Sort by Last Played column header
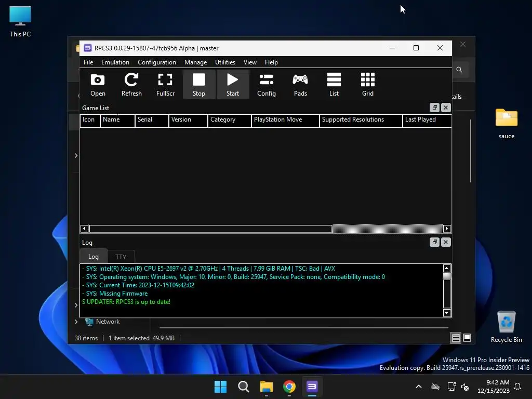 [427, 121]
